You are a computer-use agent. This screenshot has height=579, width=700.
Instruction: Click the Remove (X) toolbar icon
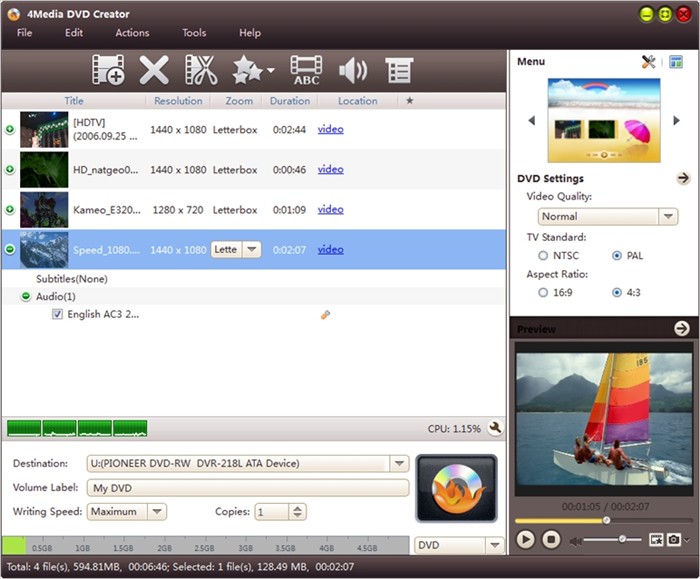coord(154,70)
